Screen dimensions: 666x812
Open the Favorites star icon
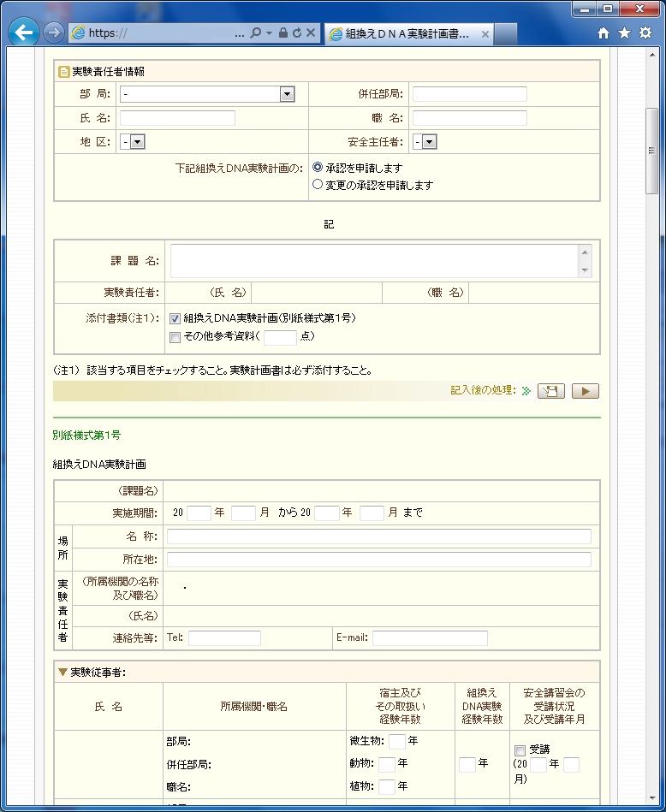[625, 33]
